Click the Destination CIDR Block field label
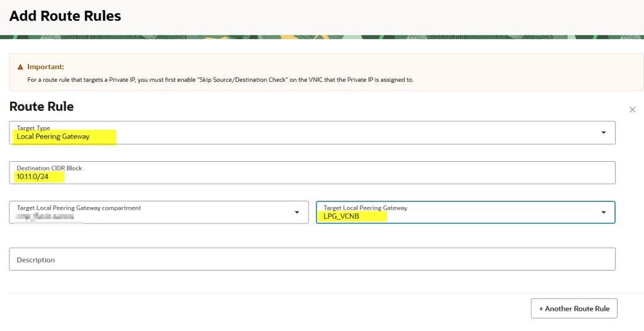The height and width of the screenshot is (331, 644). [x=49, y=168]
